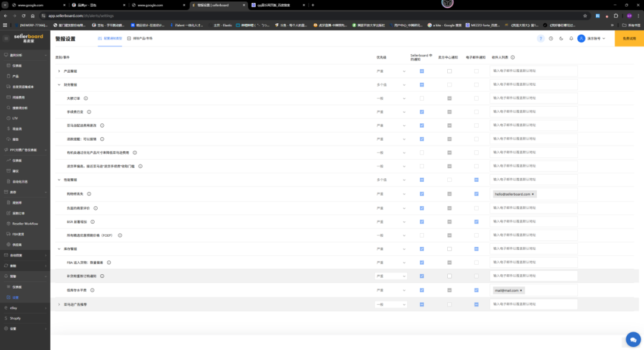This screenshot has height=350, width=644.
Task: Remove the hello@sellerboard.com recipient tag
Action: pyautogui.click(x=533, y=194)
